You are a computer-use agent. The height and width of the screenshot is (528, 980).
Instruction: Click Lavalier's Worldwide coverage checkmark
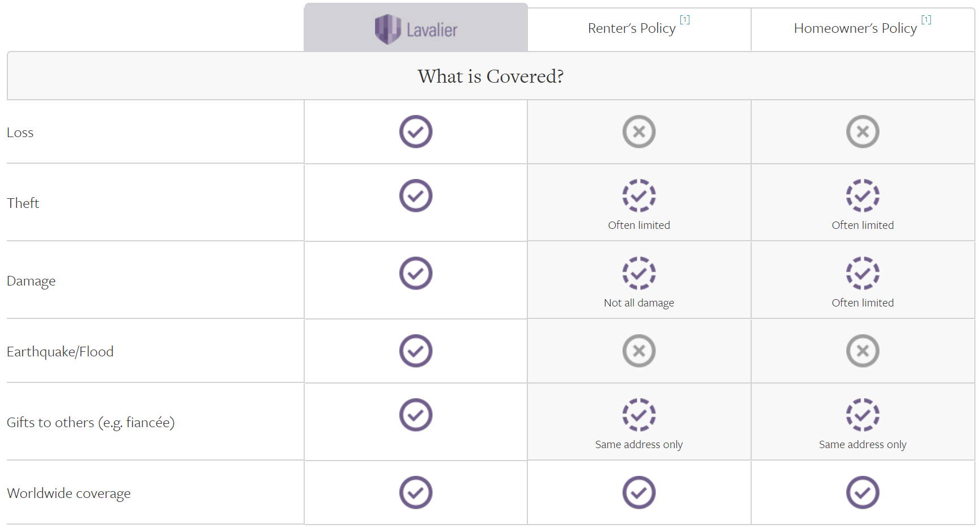416,493
